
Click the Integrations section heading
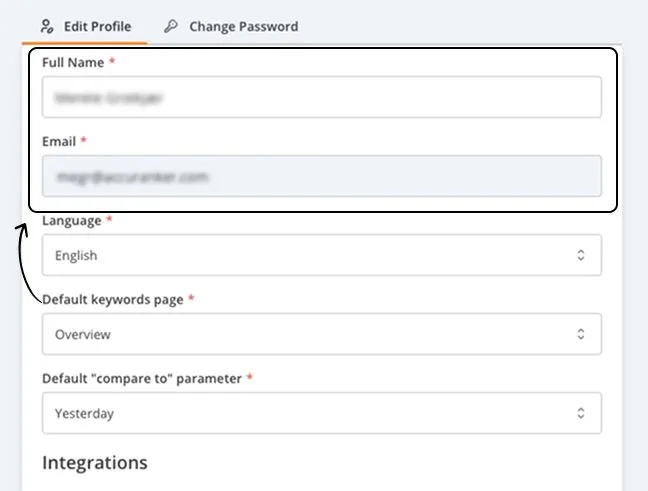point(95,462)
